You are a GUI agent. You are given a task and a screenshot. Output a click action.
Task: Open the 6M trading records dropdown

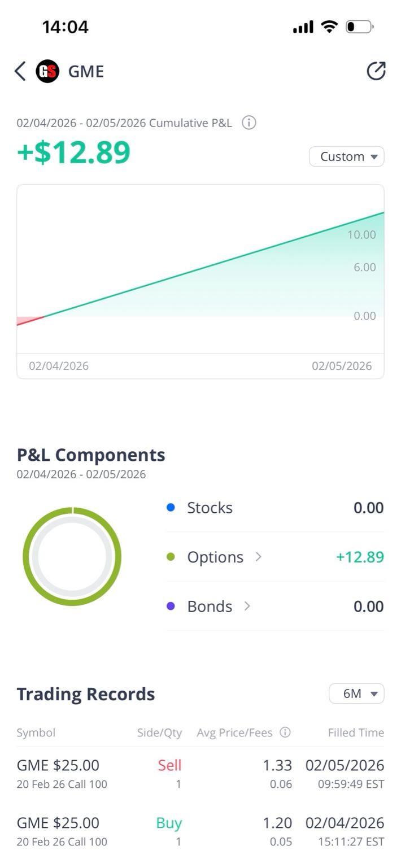click(x=356, y=693)
